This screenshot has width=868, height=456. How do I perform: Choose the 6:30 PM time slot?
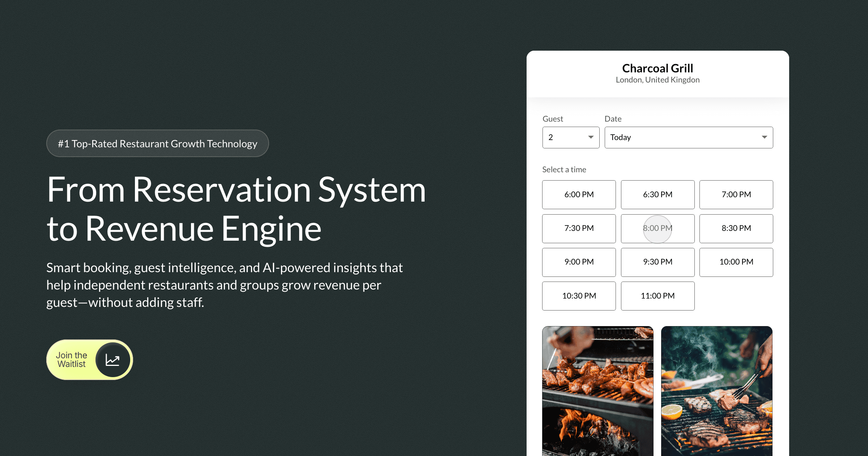(658, 195)
